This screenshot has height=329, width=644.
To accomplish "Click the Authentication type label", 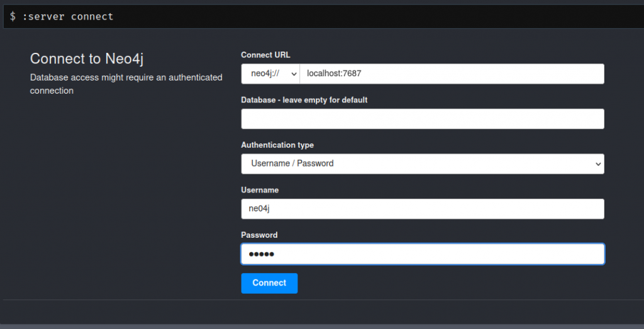I will 277,145.
